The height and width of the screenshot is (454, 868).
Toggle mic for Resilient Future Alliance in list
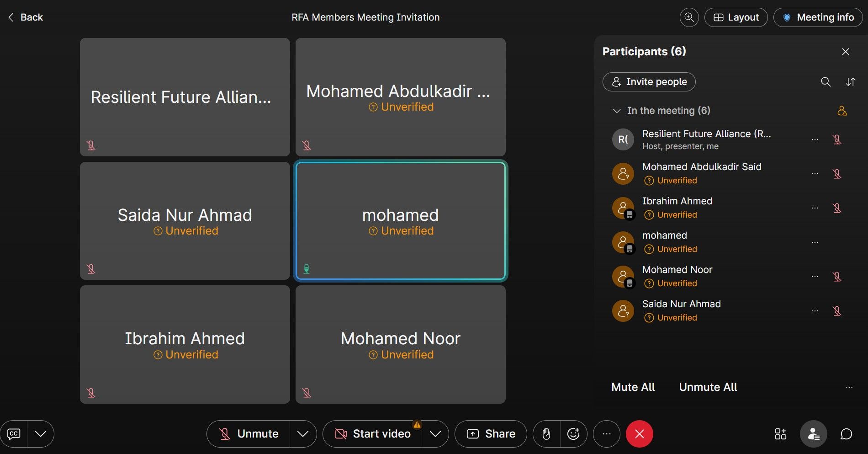coord(837,139)
